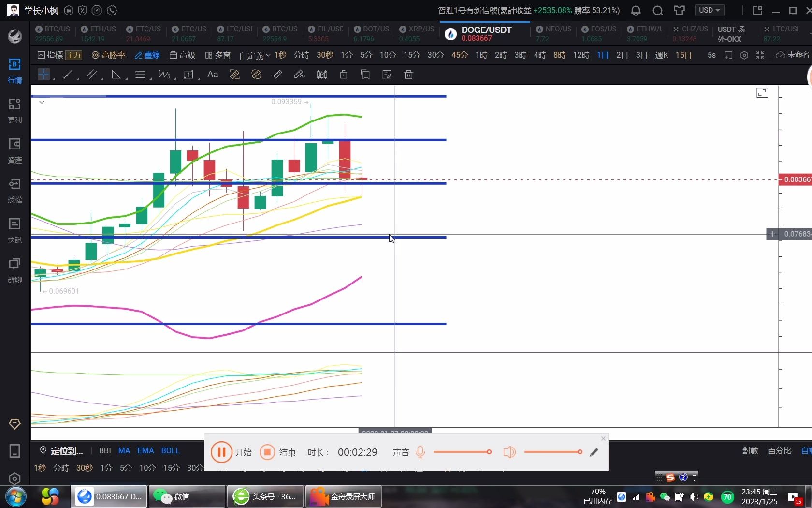Image resolution: width=812 pixels, height=508 pixels.
Task: Select the freehand pen drawing tool
Action: [300, 75]
